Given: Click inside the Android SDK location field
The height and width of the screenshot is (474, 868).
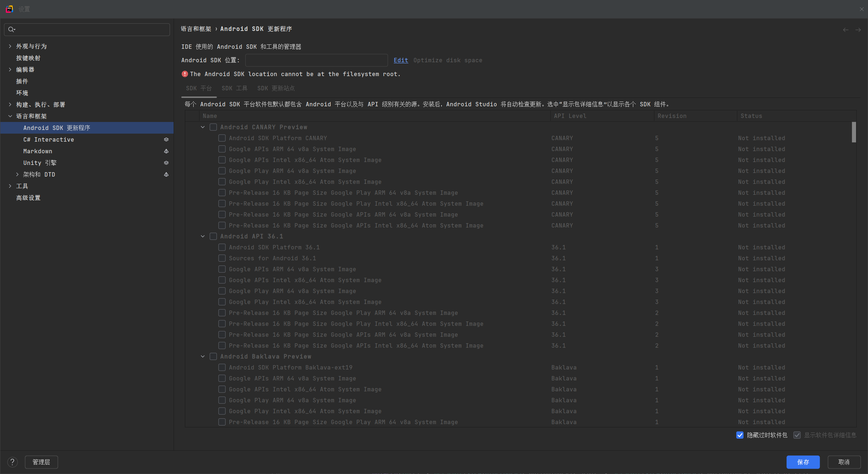Looking at the screenshot, I should [x=316, y=60].
